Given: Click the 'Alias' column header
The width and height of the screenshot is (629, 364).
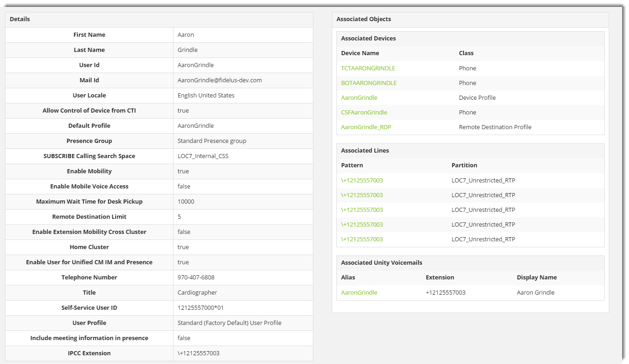Looking at the screenshot, I should (x=348, y=277).
